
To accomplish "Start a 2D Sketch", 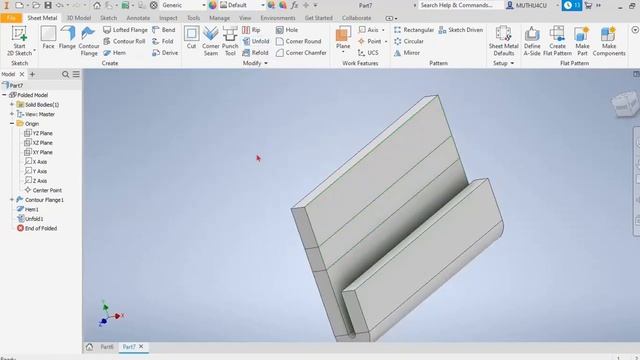I will (19, 41).
